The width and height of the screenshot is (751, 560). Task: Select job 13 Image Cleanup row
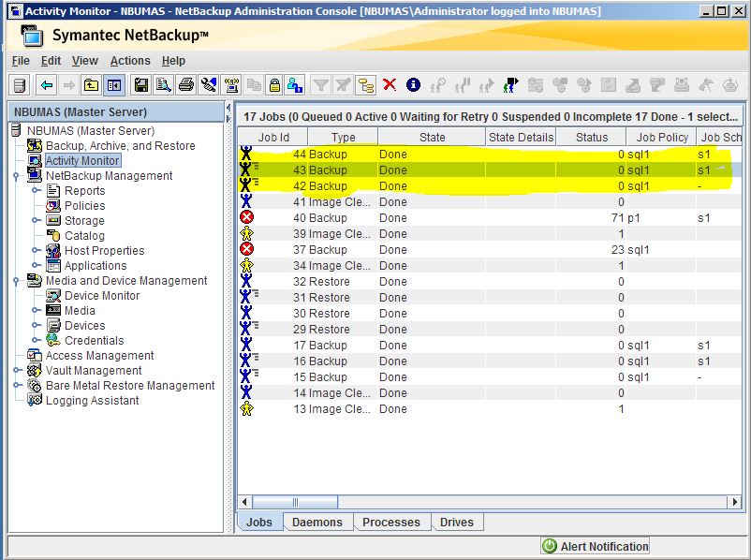click(490, 409)
